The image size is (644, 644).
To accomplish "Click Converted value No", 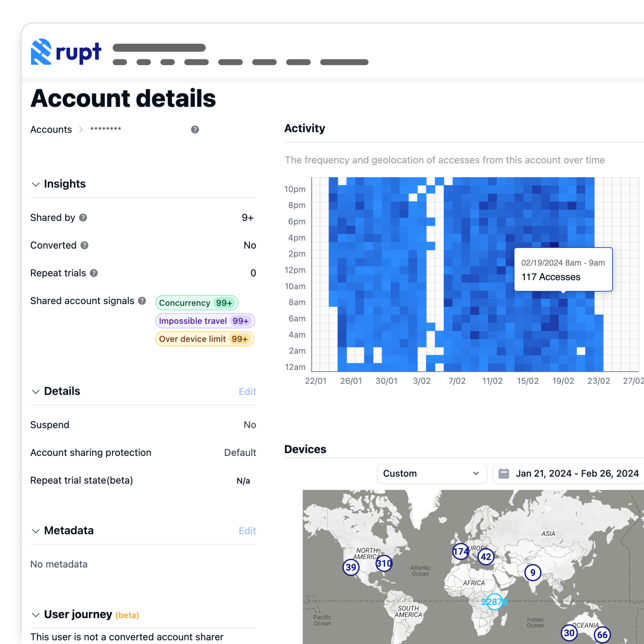I will pos(250,245).
